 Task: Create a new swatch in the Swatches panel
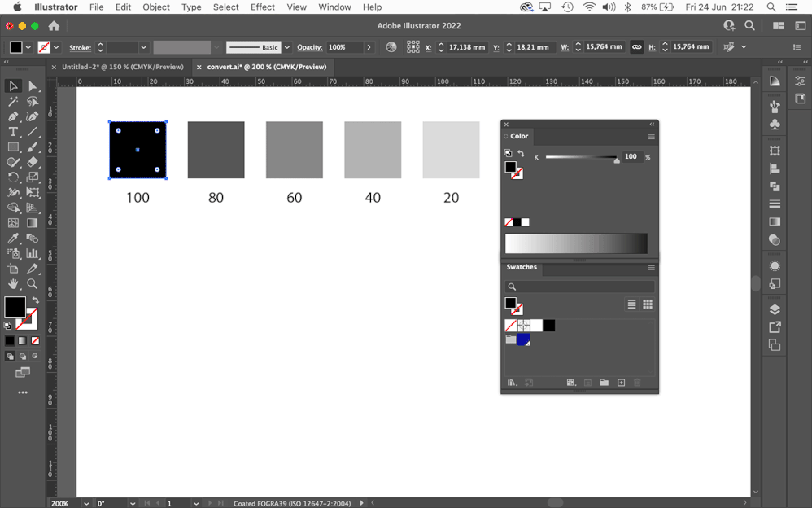point(621,382)
